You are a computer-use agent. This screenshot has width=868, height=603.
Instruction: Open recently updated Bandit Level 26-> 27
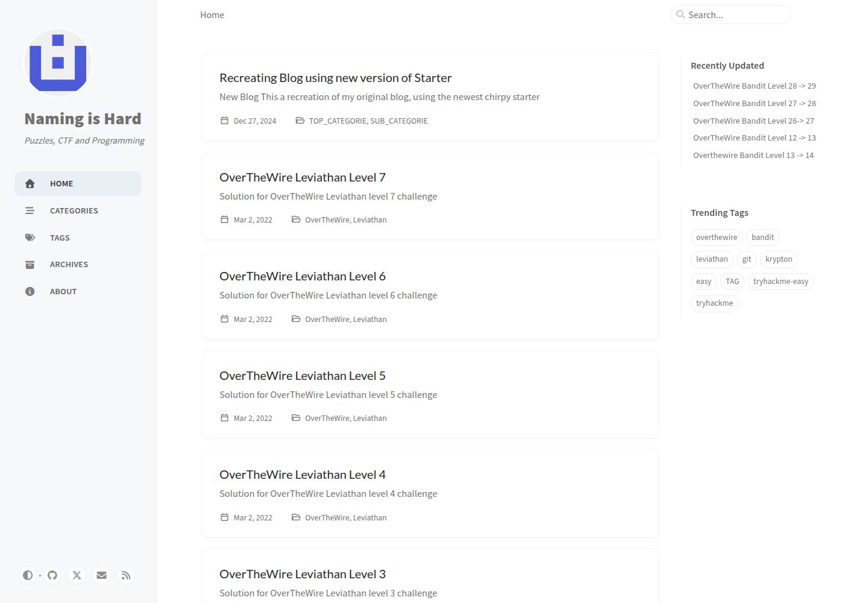click(x=753, y=121)
